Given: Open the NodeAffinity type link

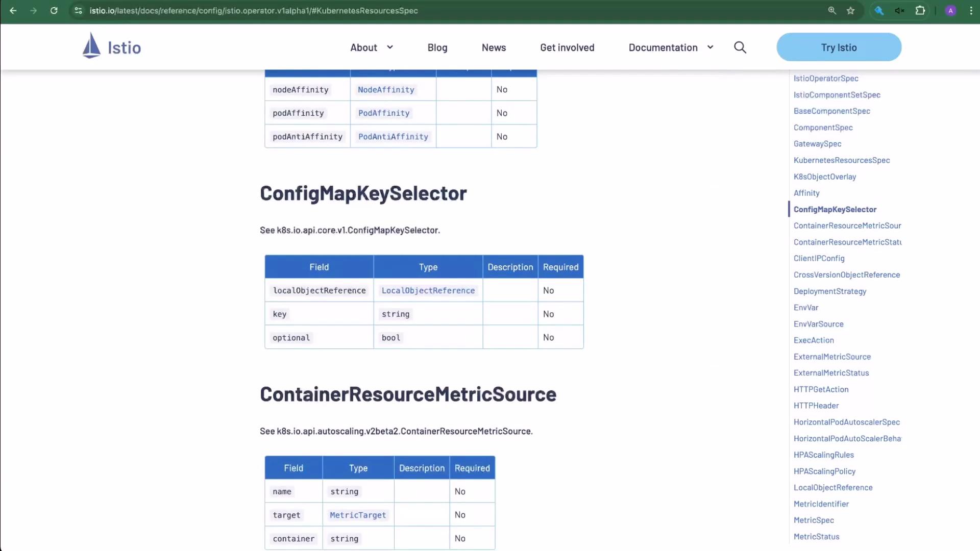Looking at the screenshot, I should [x=386, y=90].
